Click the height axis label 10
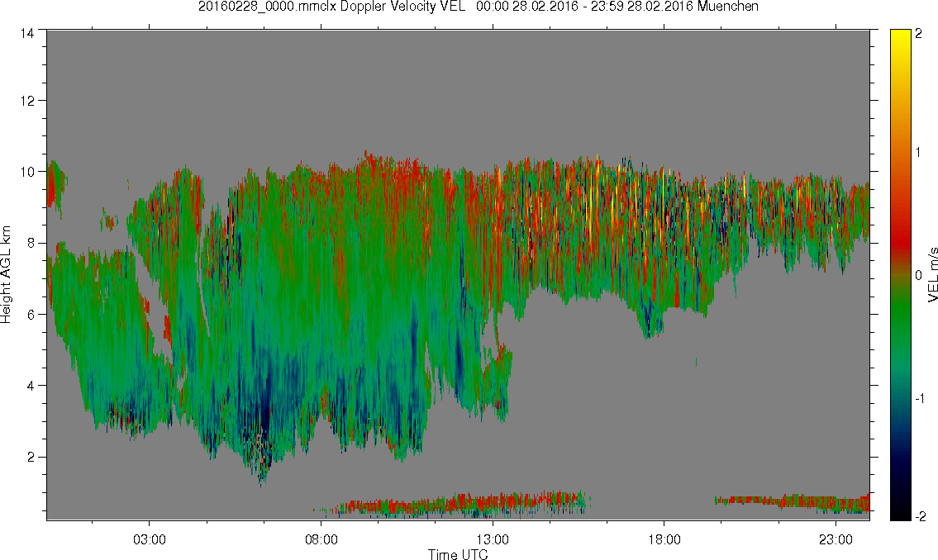Viewport: 938px width, 560px height. point(27,172)
